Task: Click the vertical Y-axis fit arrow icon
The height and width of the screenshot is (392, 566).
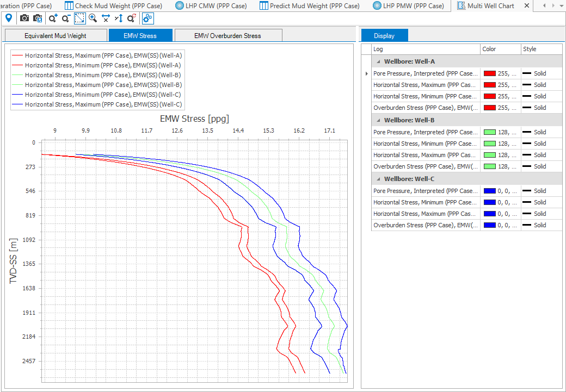Action: pyautogui.click(x=119, y=18)
